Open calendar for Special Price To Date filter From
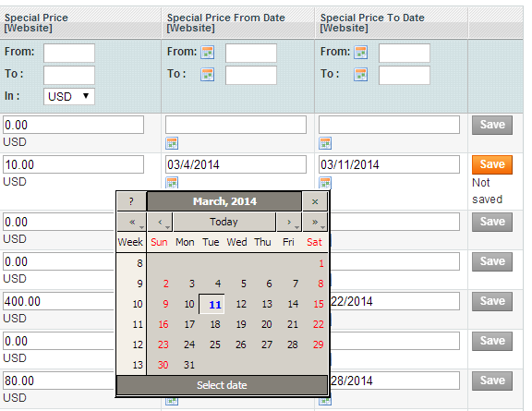The width and height of the screenshot is (532, 411). coord(360,53)
